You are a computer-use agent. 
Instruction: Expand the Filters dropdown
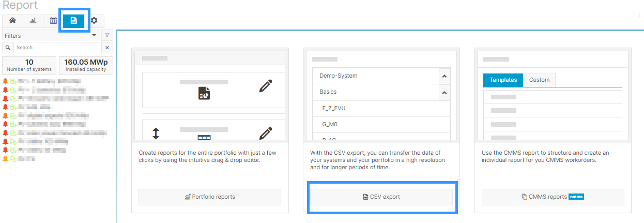tap(51, 36)
